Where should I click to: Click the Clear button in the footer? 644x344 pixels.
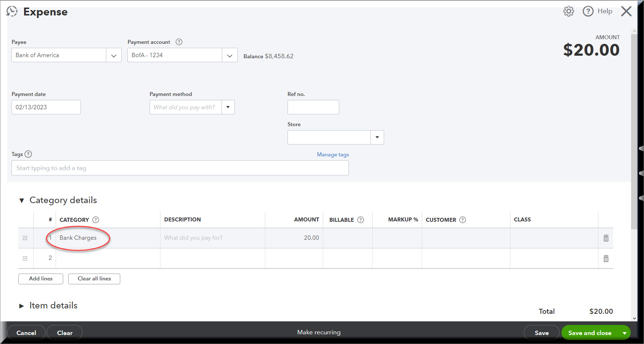click(x=65, y=333)
